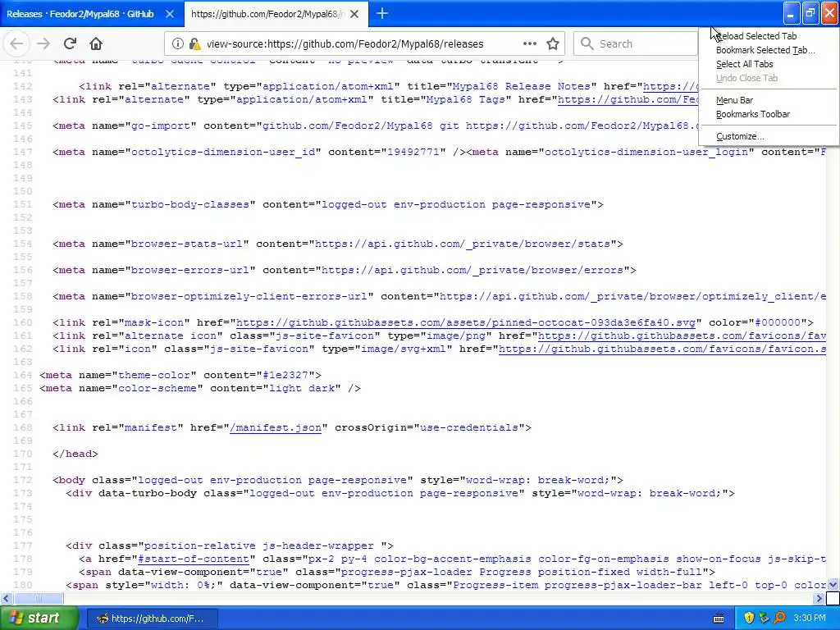This screenshot has height=630, width=840.
Task: Click the vertical scrollbar down arrow
Action: coord(833,584)
